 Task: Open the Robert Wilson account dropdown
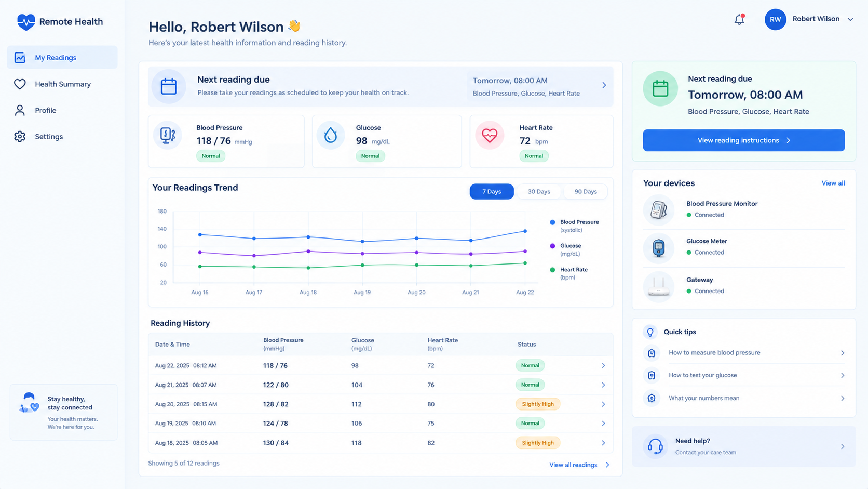850,19
